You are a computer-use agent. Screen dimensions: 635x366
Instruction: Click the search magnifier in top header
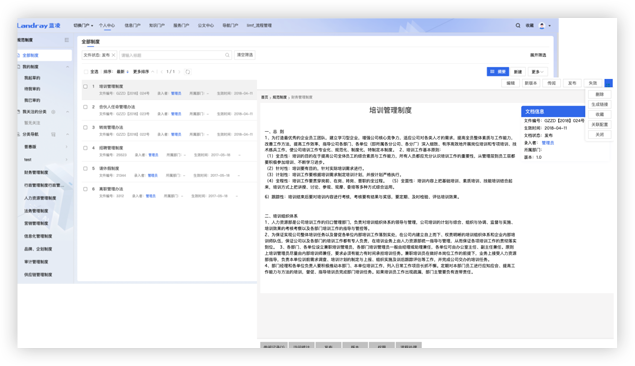tap(518, 26)
